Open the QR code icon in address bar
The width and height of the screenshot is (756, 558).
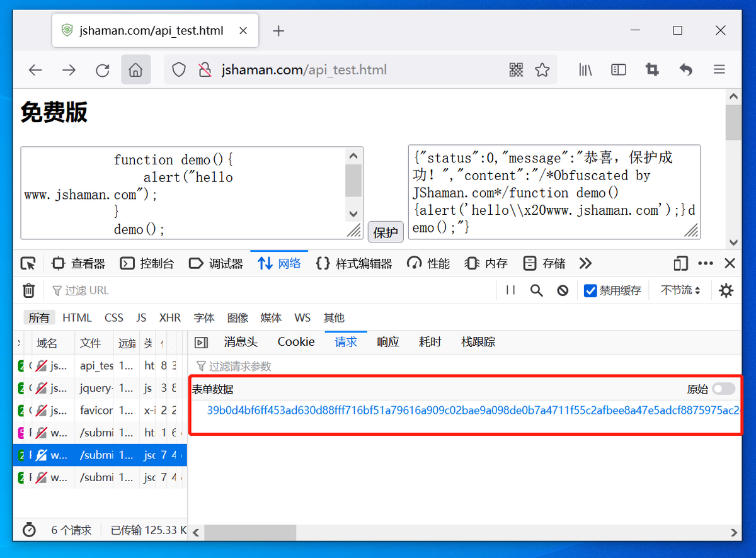(x=516, y=70)
